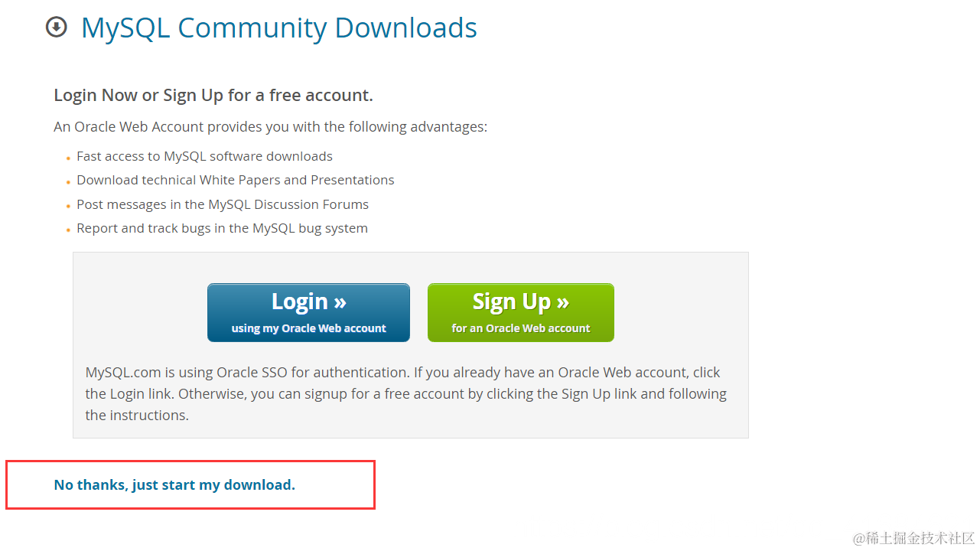
Task: Click the for an Oracle Web account caption
Action: 521,328
